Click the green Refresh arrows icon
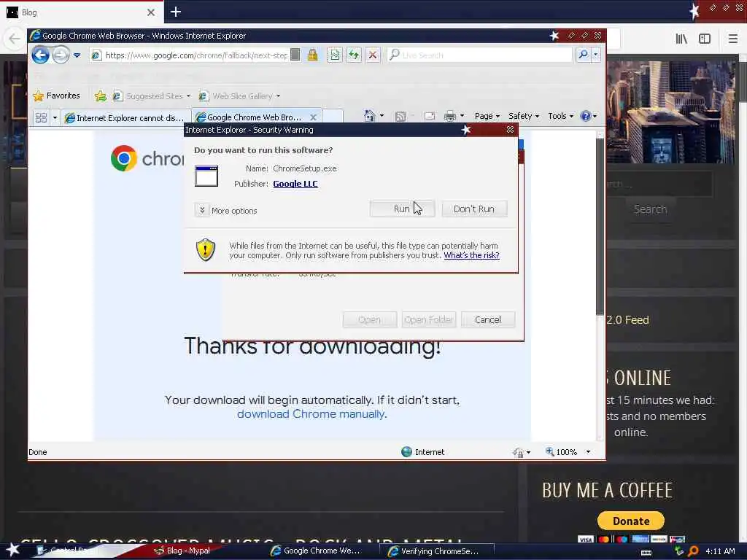This screenshot has height=560, width=747. tap(354, 55)
